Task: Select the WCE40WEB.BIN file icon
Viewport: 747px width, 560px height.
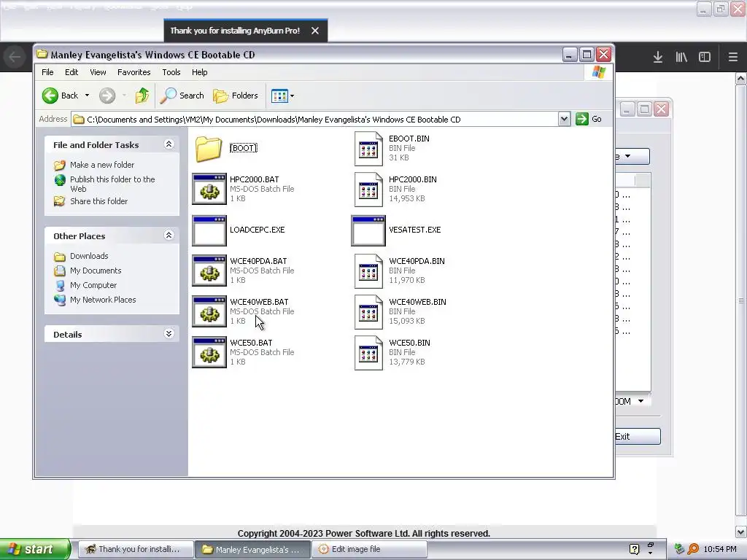Action: pos(368,312)
